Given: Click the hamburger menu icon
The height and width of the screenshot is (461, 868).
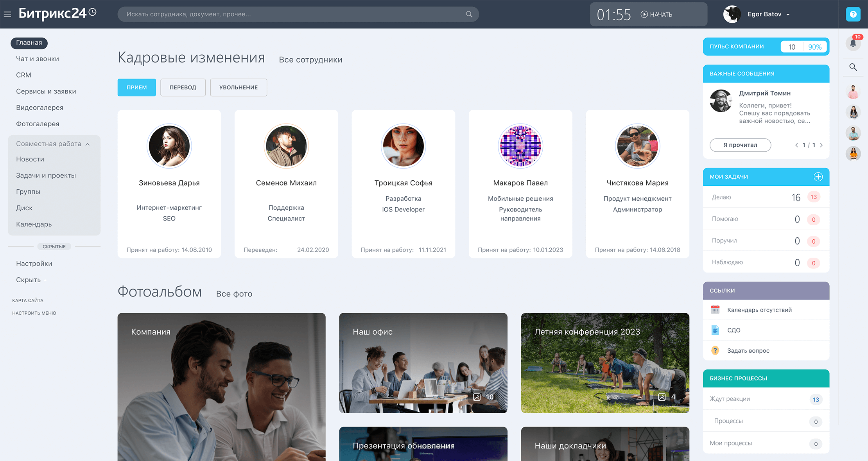Looking at the screenshot, I should coord(7,14).
